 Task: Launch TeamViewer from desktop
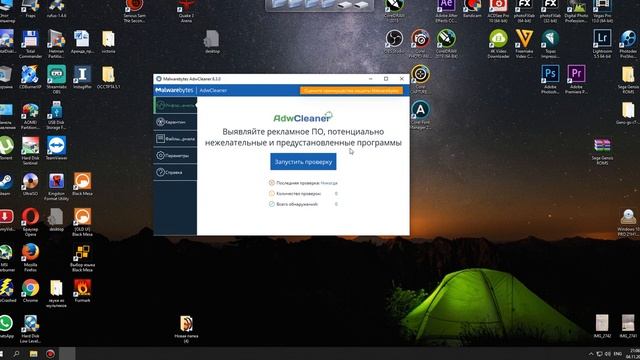[56, 148]
